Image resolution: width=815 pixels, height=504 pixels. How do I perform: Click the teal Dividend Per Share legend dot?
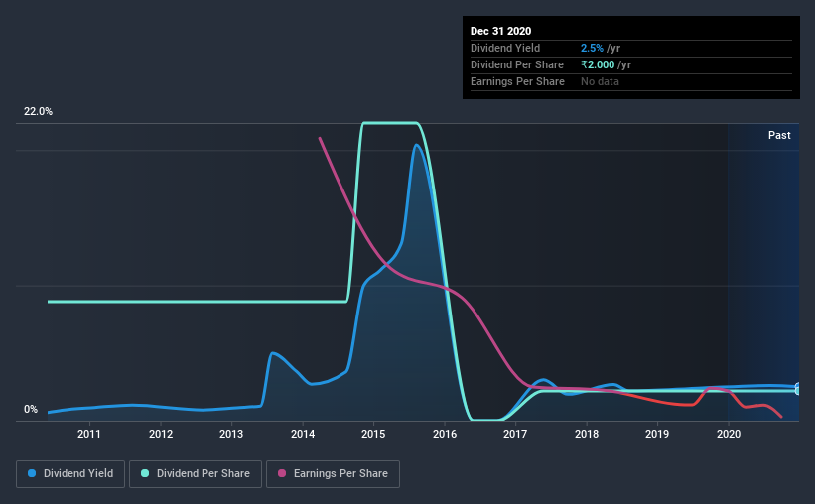tap(145, 473)
